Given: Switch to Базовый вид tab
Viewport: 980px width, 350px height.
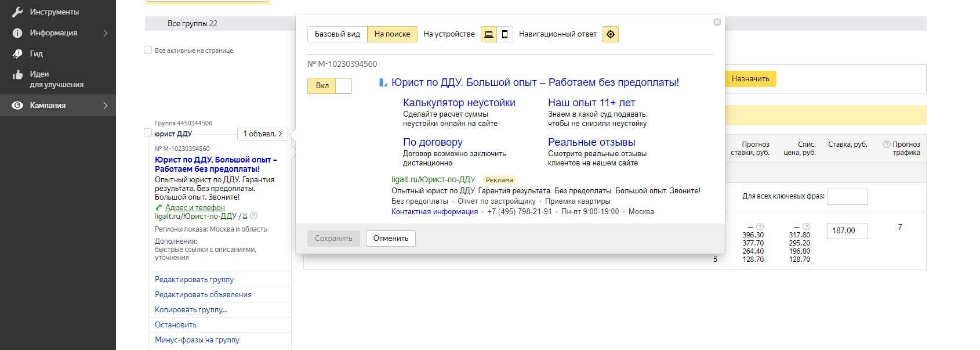Looking at the screenshot, I should [x=337, y=34].
